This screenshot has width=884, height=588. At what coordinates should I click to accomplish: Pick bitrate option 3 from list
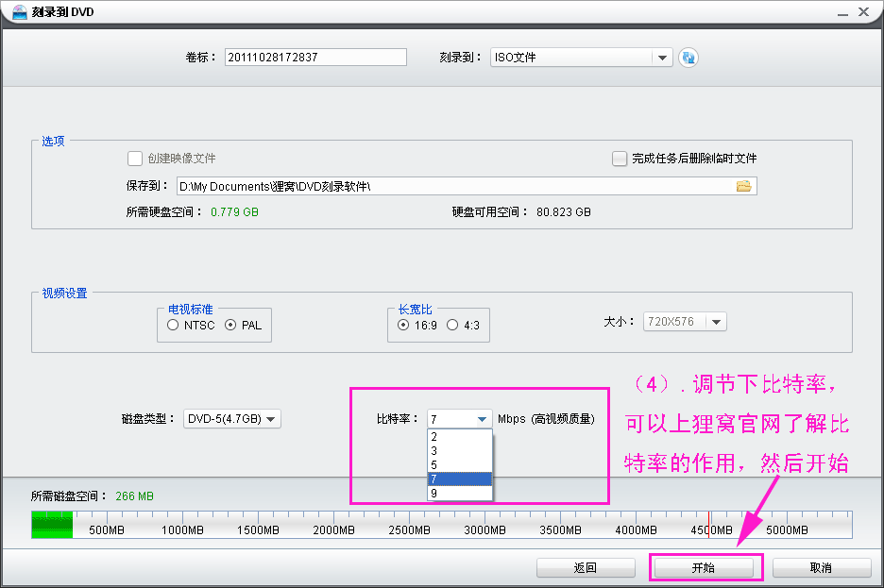(x=460, y=451)
